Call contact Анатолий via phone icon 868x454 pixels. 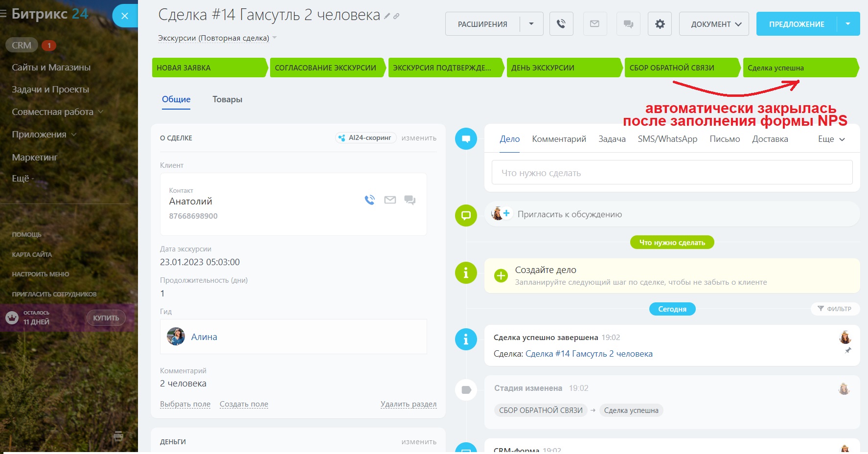pyautogui.click(x=369, y=200)
